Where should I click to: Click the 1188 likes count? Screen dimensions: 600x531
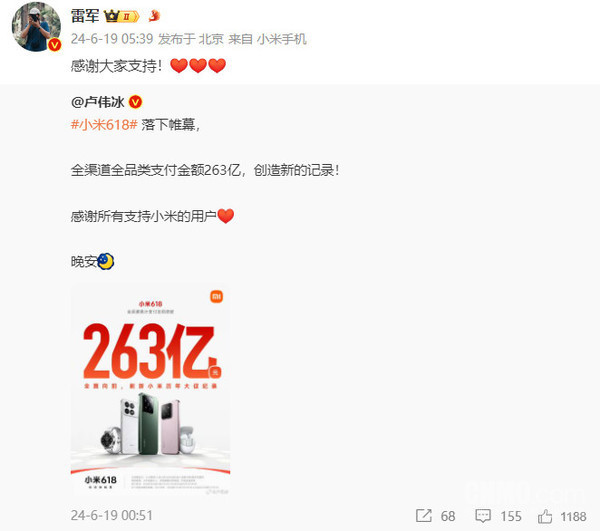573,517
